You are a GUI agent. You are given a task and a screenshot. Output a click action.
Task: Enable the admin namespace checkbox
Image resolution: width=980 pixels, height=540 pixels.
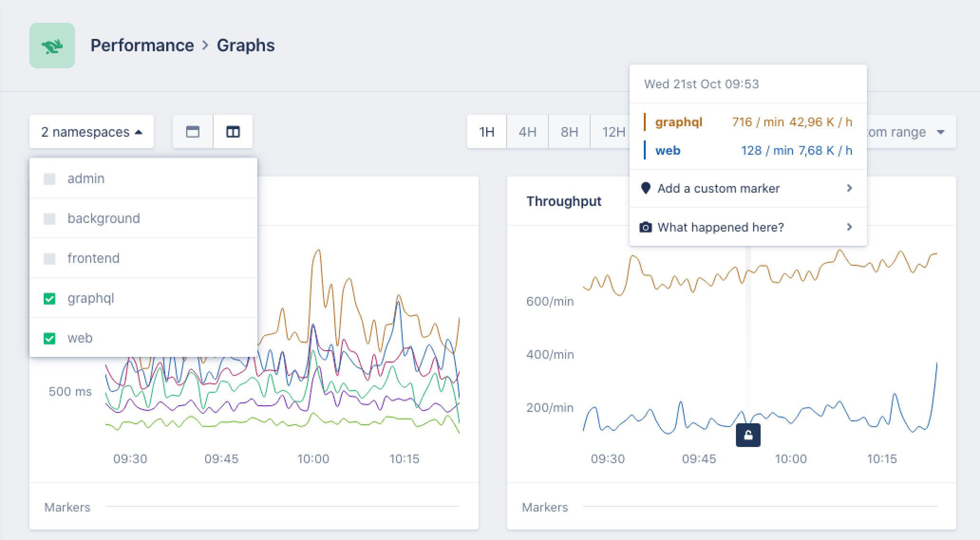coord(49,178)
